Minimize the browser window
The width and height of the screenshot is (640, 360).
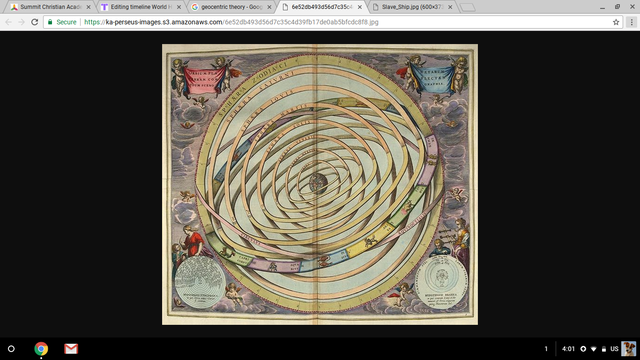point(602,7)
